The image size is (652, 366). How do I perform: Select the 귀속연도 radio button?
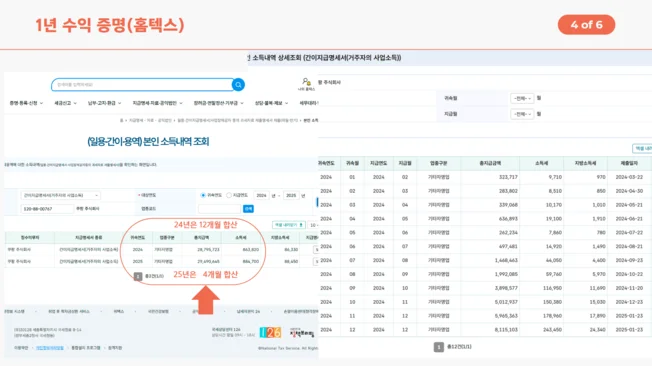coord(203,195)
